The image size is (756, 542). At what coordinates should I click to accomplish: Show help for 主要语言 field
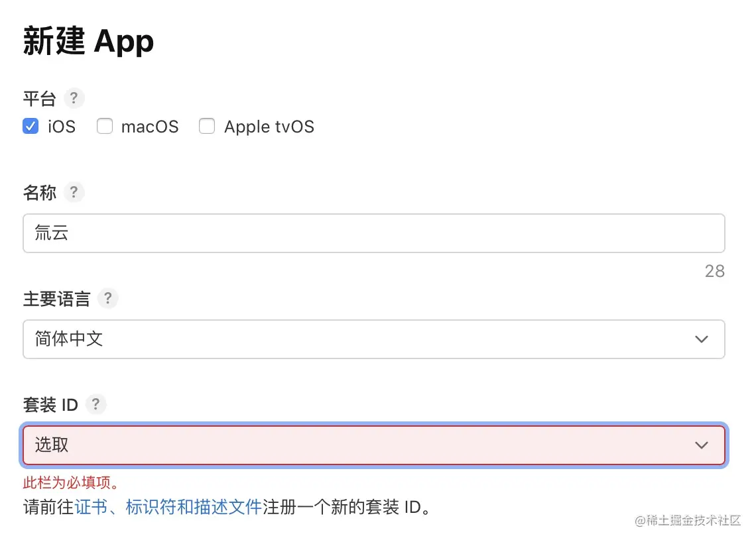[108, 299]
